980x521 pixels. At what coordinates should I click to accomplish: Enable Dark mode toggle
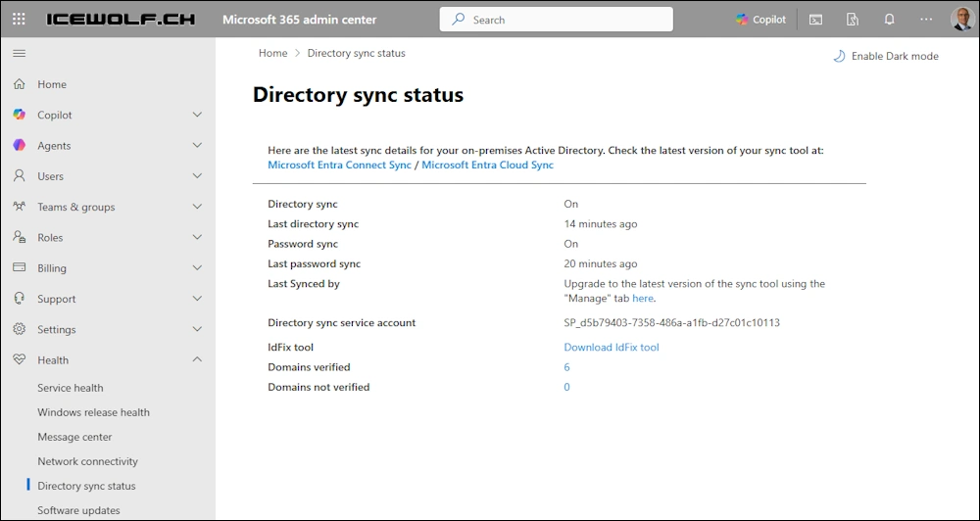point(886,56)
